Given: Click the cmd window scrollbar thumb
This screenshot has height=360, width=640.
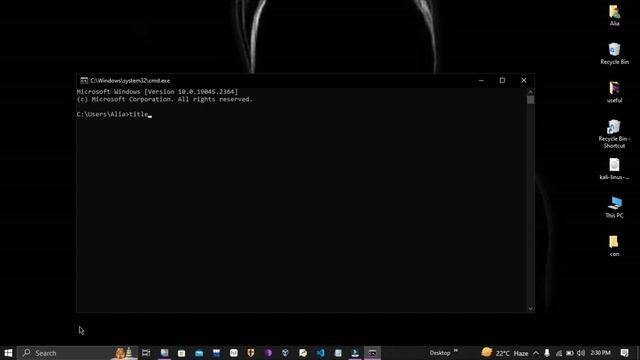Looking at the screenshot, I should click(531, 100).
